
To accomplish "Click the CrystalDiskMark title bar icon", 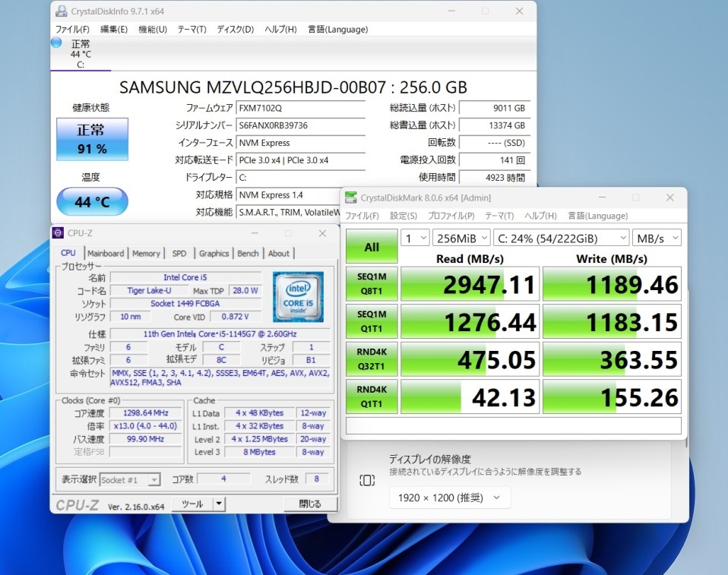I will click(x=350, y=197).
